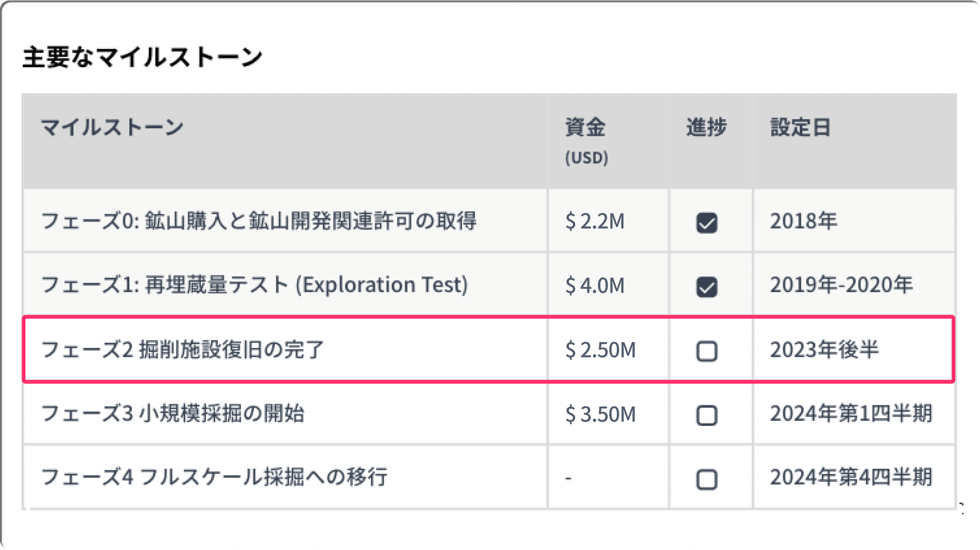Toggle the Phase 0 progress checkbox
Image resolution: width=980 pixels, height=550 pixels.
[x=707, y=223]
